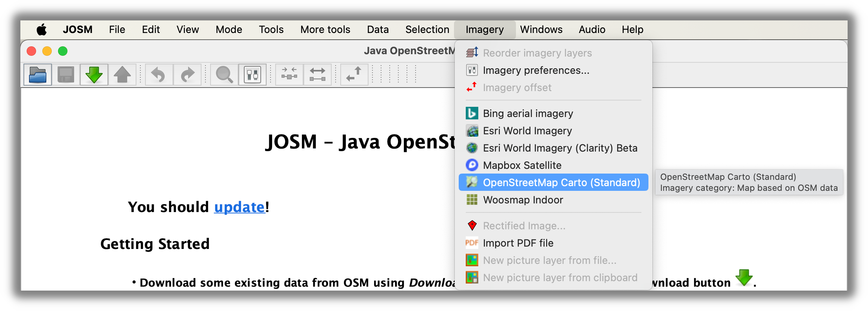Click the Java OpenStreetMap window title
This screenshot has width=868, height=311.
pos(409,51)
